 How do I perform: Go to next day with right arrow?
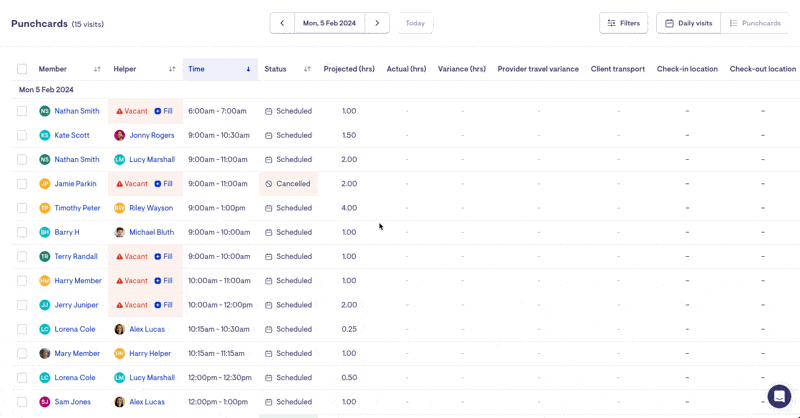coord(377,23)
